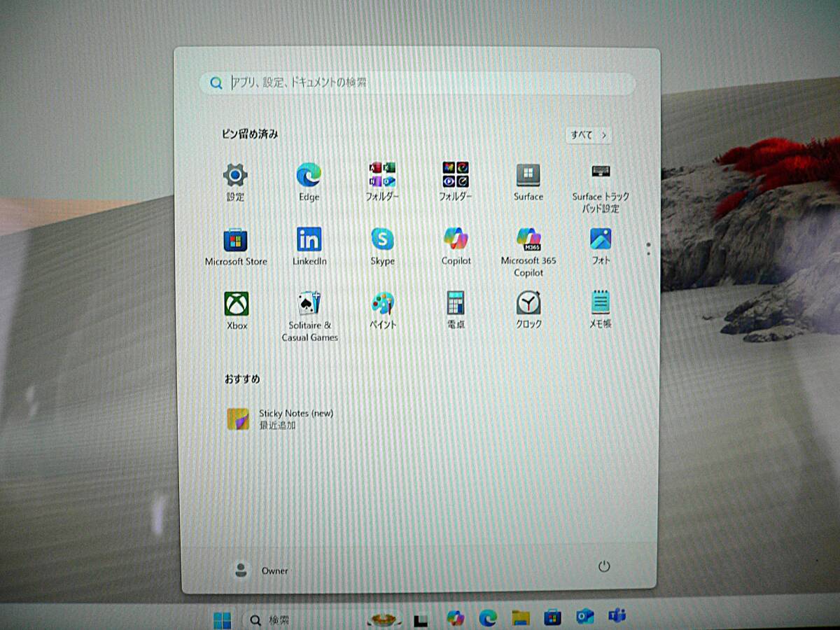Click すべて button to show all apps
Screen dimensions: 840x630
588,135
